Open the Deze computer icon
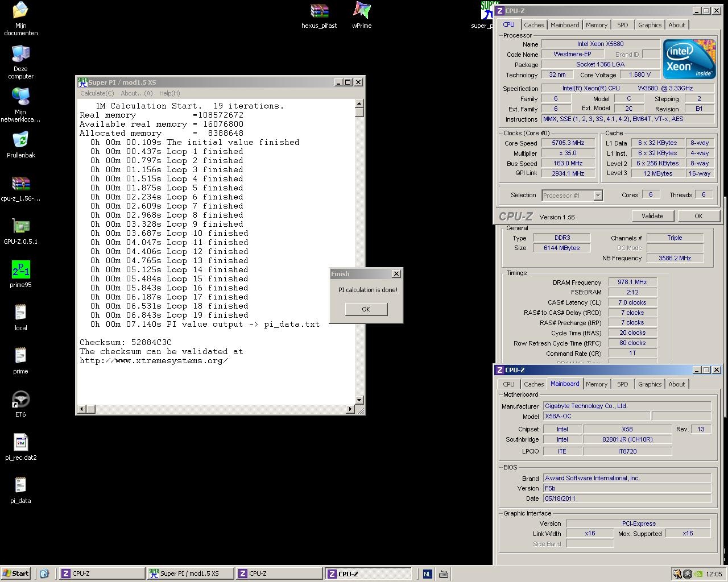 (20, 55)
